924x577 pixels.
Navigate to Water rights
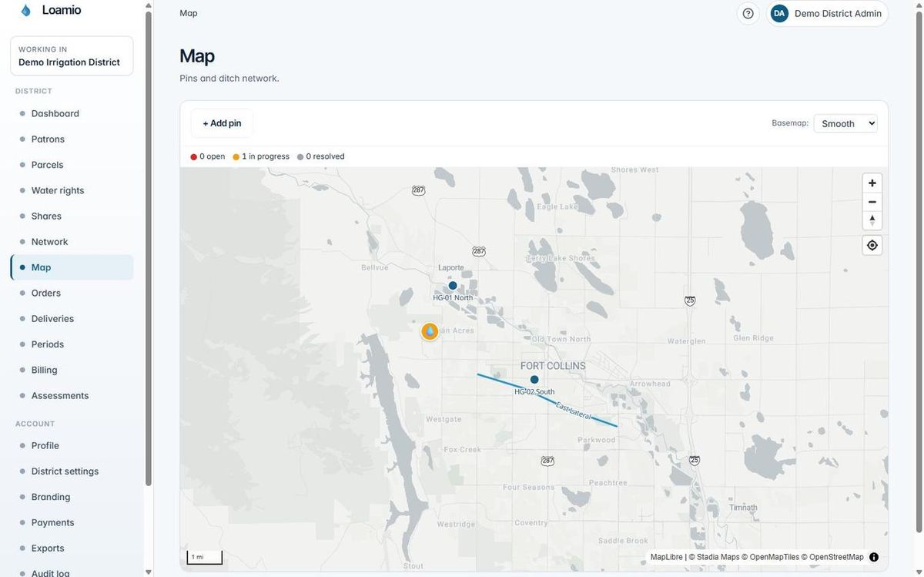pyautogui.click(x=72, y=190)
